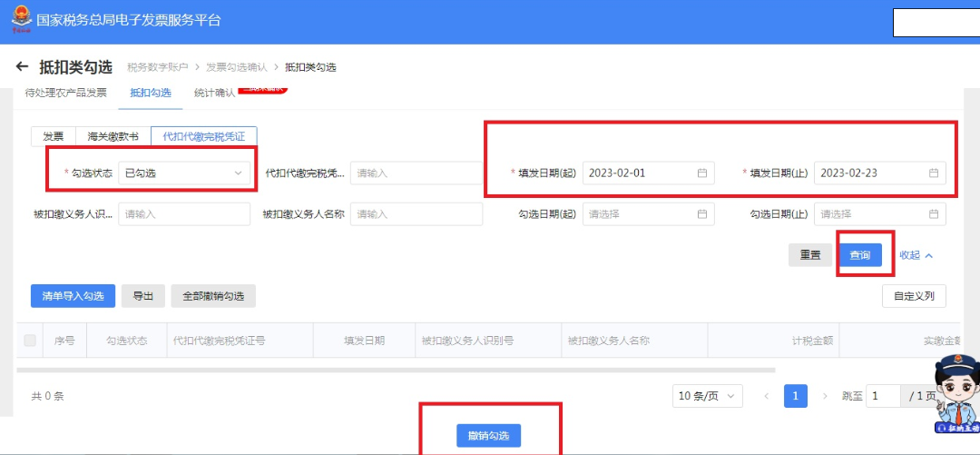Open calendar icon in 勾选日期(止) field
Viewport: 980px width, 455px height.
point(934,214)
